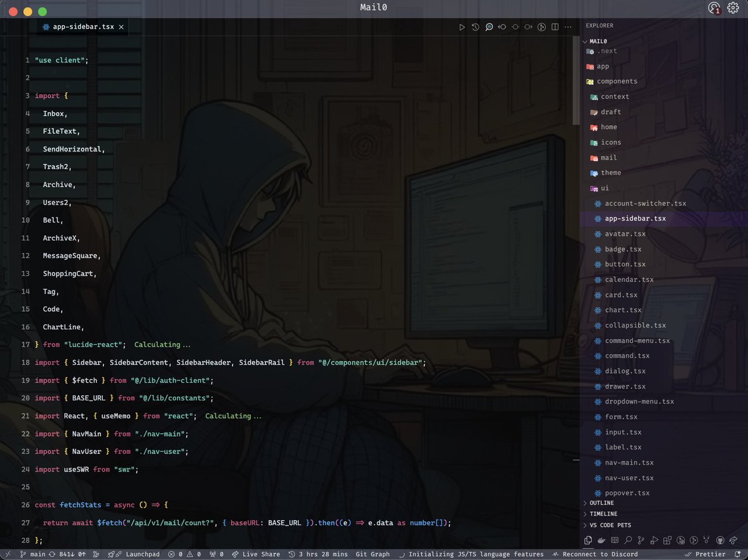Click the ports forwarded 0 indicator

coord(217,554)
